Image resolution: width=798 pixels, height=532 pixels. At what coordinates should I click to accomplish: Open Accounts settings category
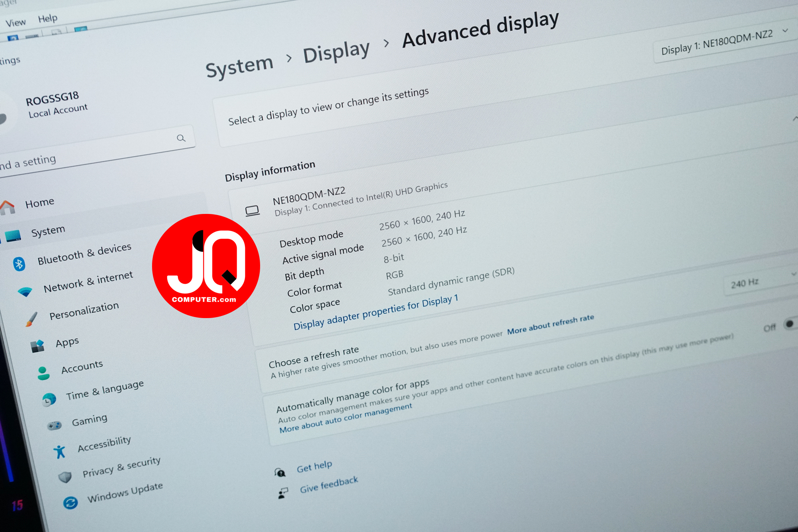[82, 367]
